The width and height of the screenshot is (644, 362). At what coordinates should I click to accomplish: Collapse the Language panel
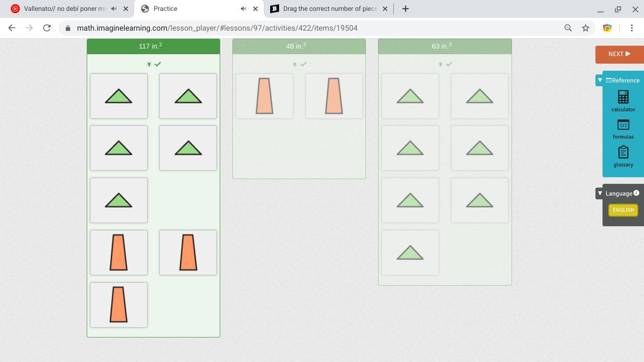[x=600, y=193]
